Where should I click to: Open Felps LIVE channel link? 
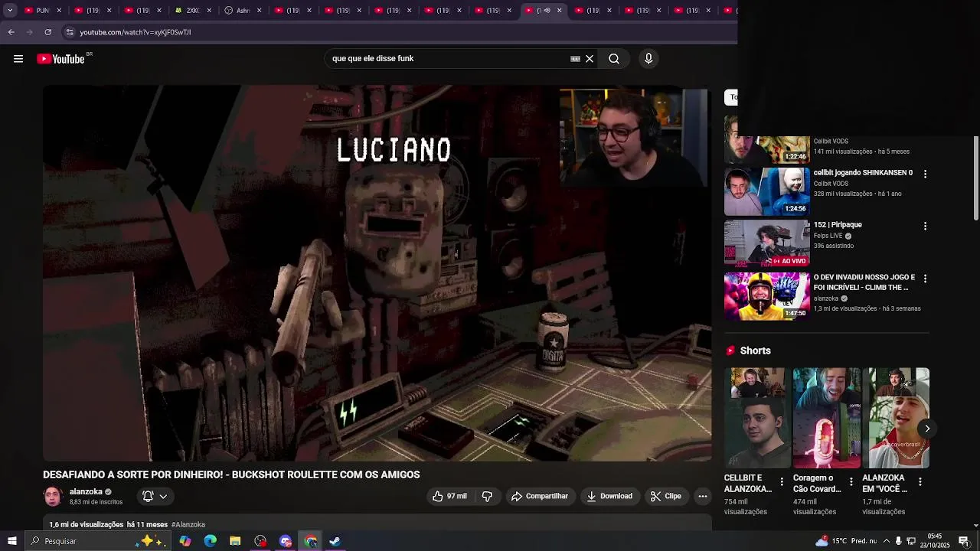click(828, 236)
